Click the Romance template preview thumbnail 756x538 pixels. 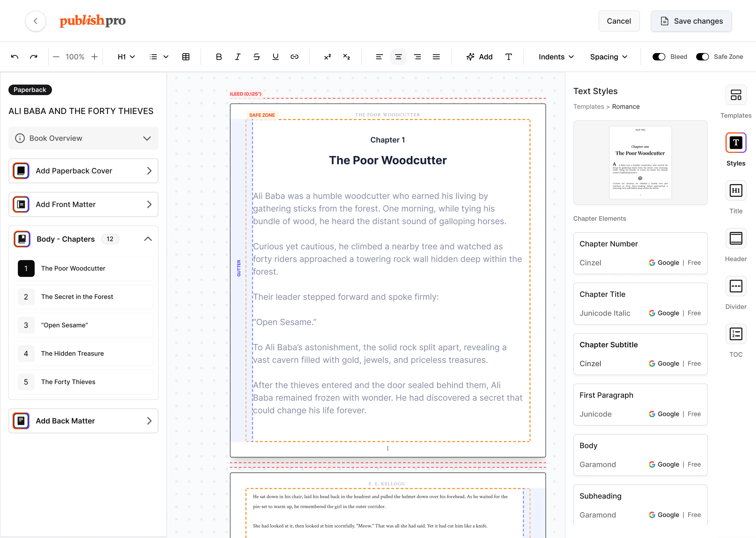click(x=640, y=162)
